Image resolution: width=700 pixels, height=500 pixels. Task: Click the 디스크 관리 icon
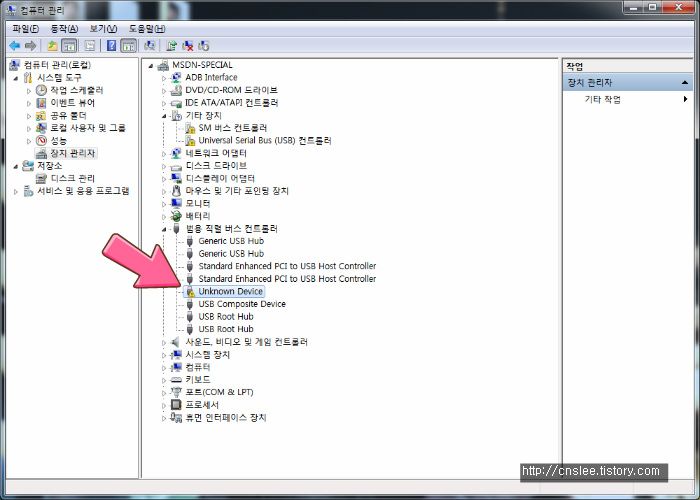(x=41, y=179)
